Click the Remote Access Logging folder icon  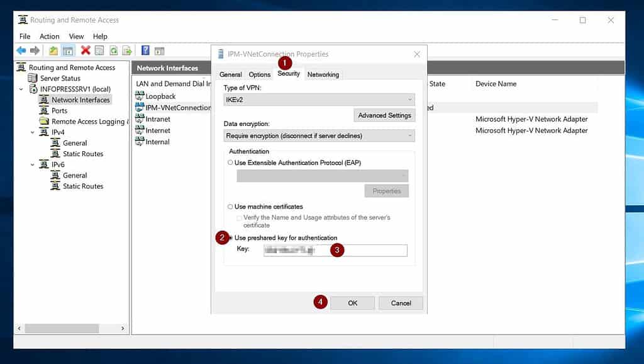coord(44,121)
